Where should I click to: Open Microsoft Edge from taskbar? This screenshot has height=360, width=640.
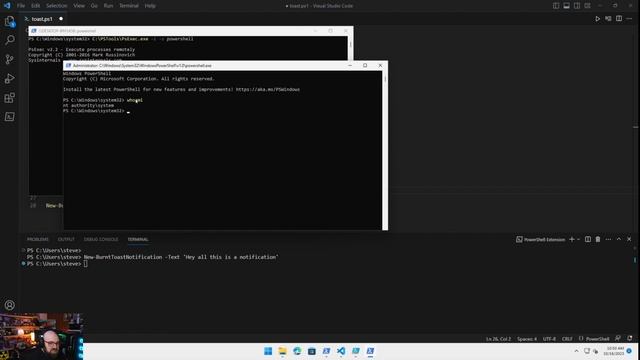coord(297,351)
